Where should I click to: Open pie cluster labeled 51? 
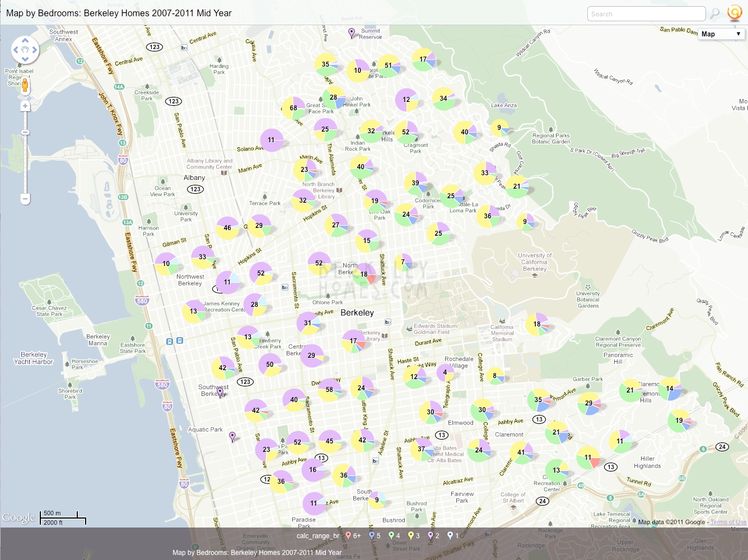tap(389, 66)
